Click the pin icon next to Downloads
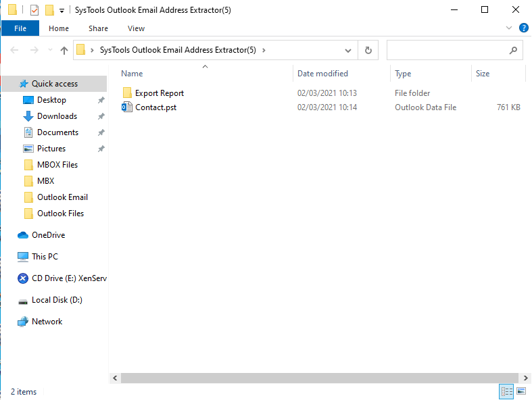 [101, 116]
